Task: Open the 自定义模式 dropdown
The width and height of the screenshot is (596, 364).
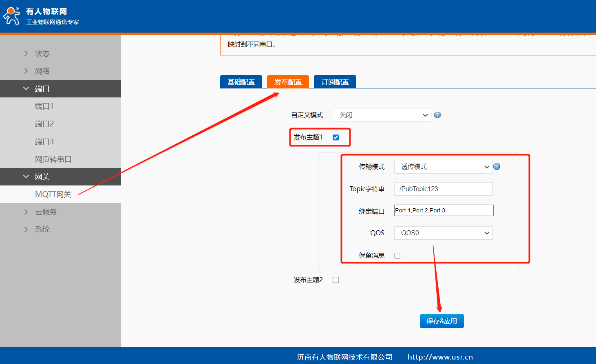Action: click(x=382, y=115)
